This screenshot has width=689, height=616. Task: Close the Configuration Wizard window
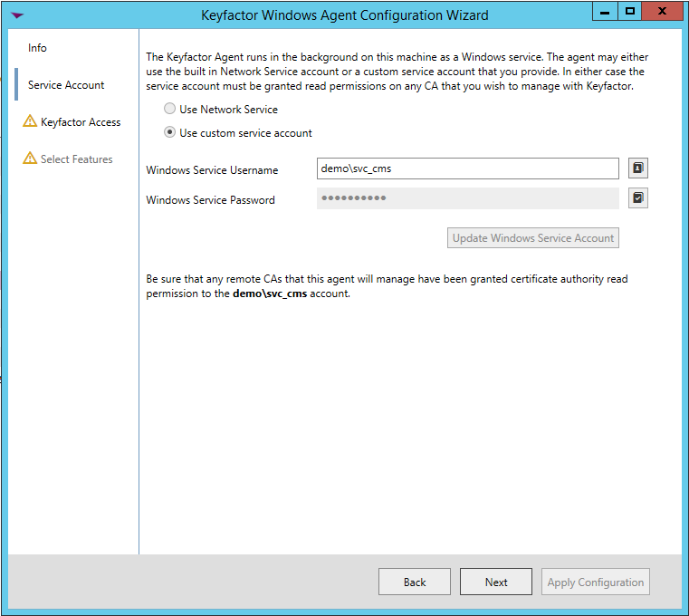coord(662,11)
